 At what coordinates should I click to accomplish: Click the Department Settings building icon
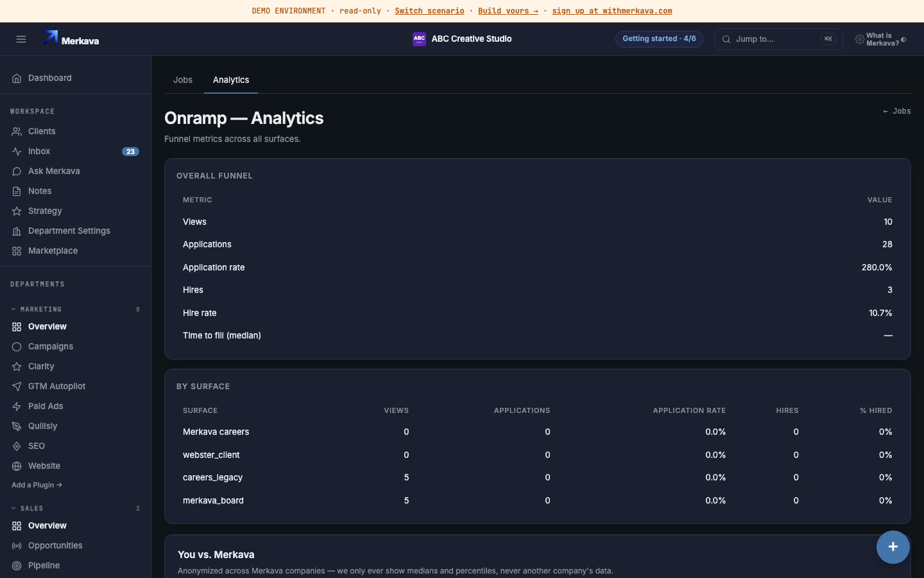pyautogui.click(x=17, y=231)
